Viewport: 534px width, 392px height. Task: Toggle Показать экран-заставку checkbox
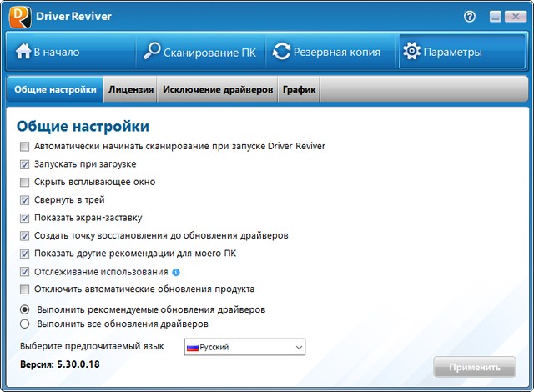pos(24,219)
